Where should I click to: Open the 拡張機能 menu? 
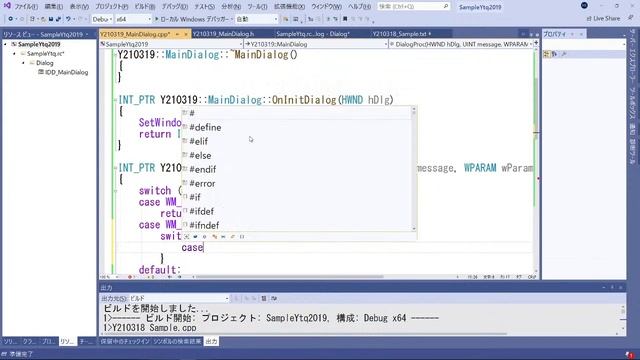[289, 7]
